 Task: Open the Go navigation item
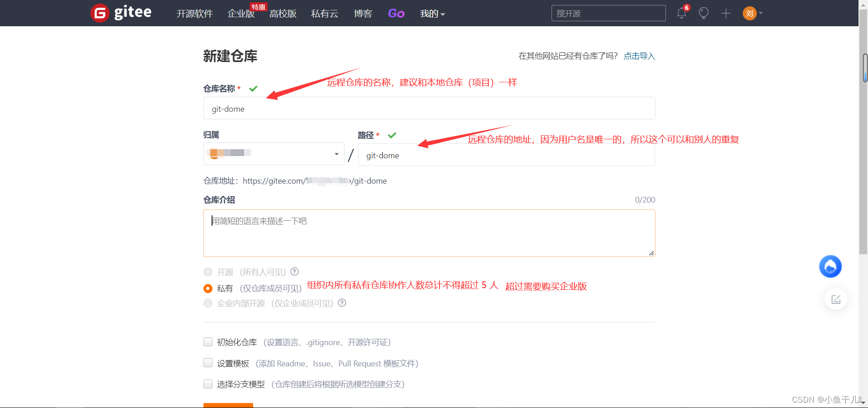click(x=396, y=14)
